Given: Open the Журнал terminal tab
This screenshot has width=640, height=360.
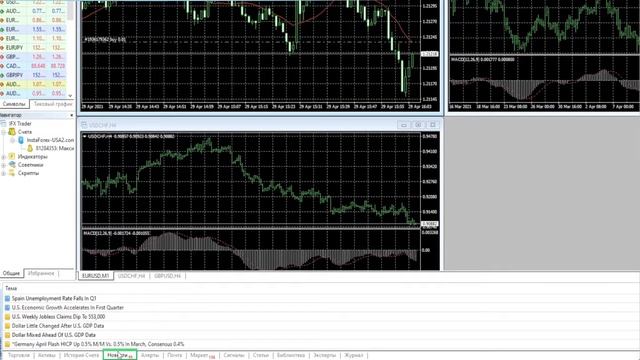Looking at the screenshot, I should (x=353, y=355).
